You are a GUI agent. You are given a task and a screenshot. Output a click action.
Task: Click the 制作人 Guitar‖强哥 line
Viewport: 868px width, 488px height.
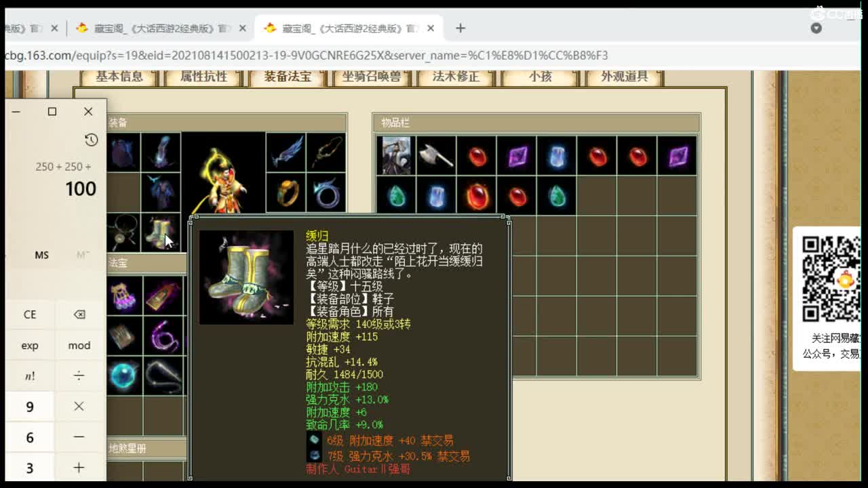pyautogui.click(x=358, y=469)
